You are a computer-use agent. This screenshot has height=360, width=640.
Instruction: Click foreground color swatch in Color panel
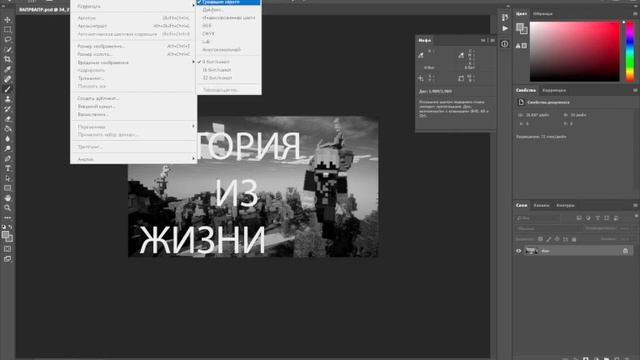[x=520, y=27]
